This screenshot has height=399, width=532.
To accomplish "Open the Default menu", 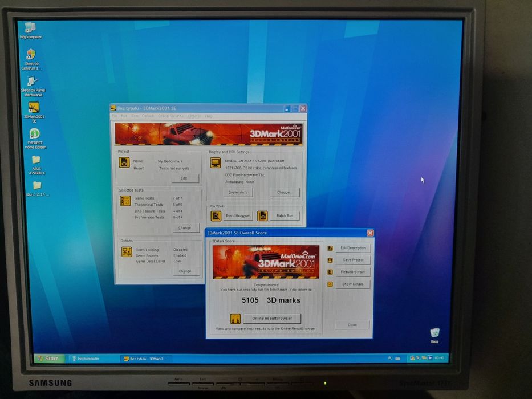I will pos(148,116).
